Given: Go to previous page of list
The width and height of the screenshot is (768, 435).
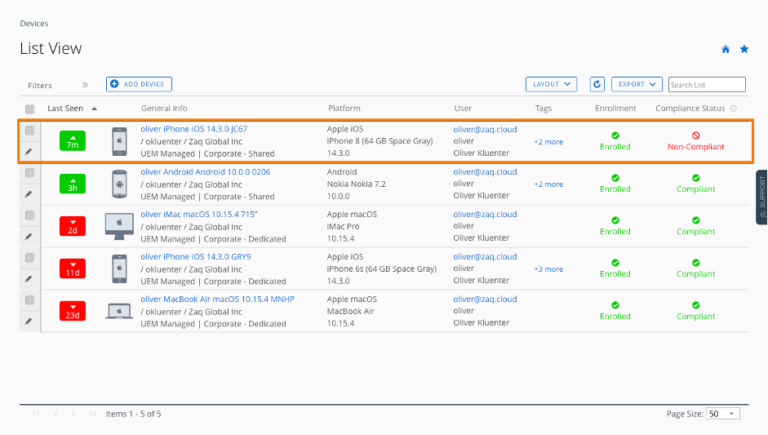Looking at the screenshot, I should coord(55,414).
